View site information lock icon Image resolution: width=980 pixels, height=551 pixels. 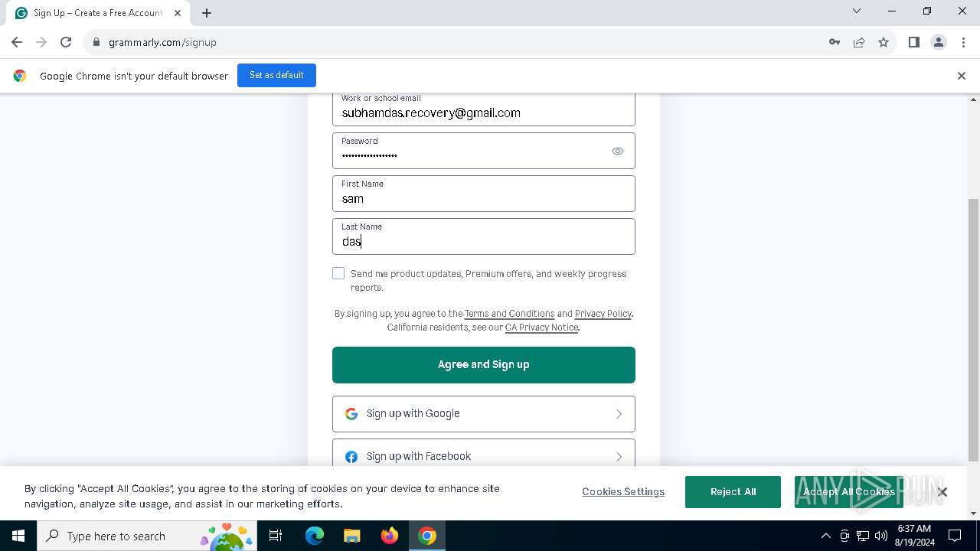point(96,42)
